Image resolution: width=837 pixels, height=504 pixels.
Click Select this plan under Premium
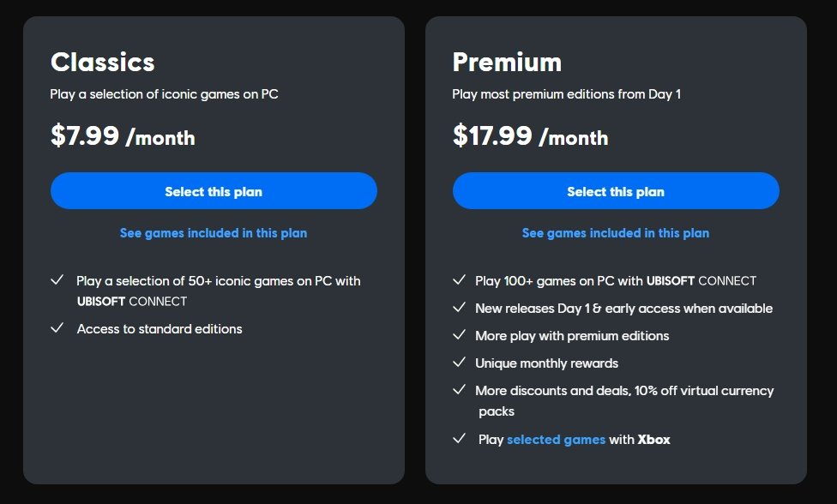[x=616, y=191]
